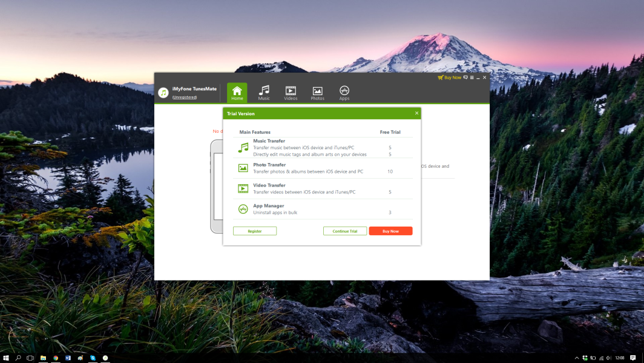
Task: Open the network icon in the tray
Action: point(601,358)
